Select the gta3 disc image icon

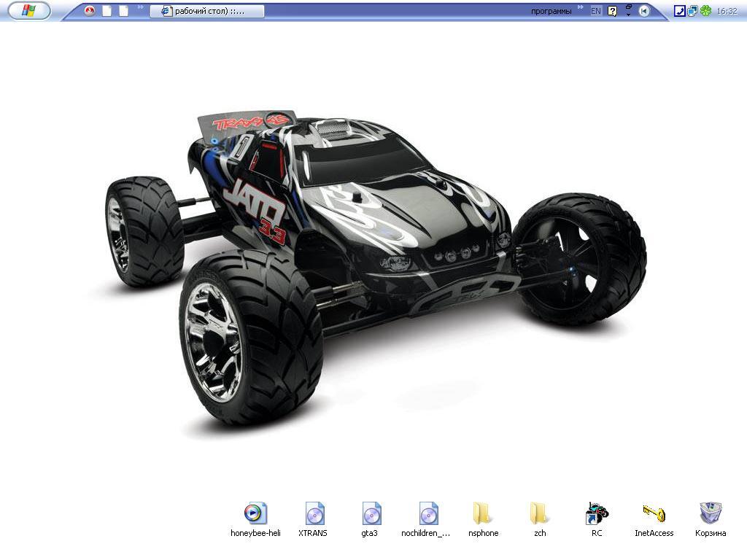pyautogui.click(x=371, y=513)
